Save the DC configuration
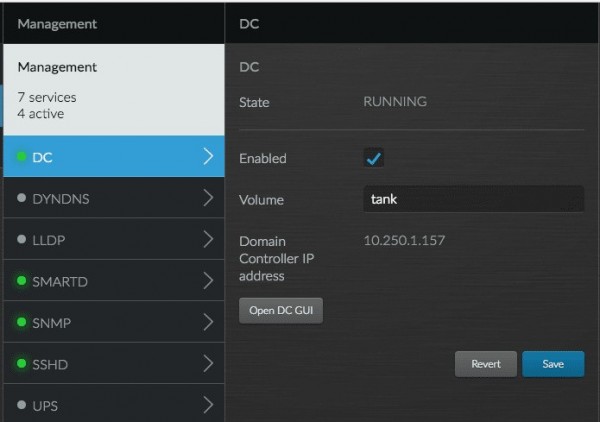This screenshot has height=422, width=600. pyautogui.click(x=553, y=364)
